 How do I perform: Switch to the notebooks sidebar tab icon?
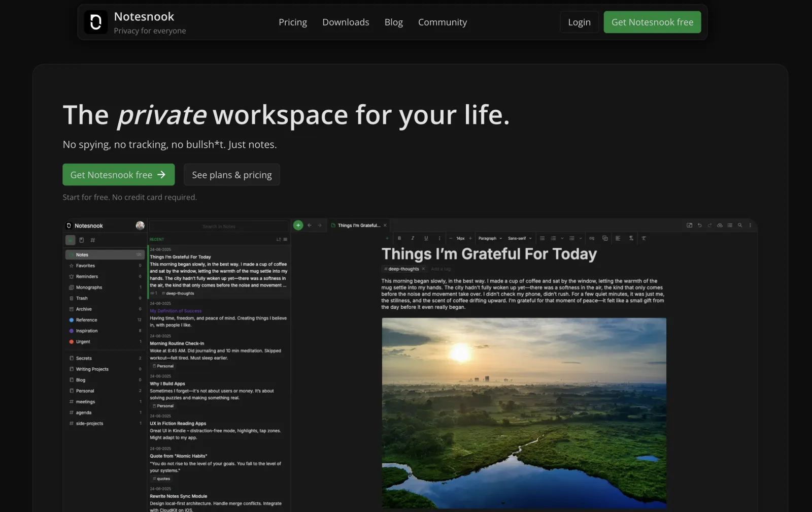click(81, 240)
